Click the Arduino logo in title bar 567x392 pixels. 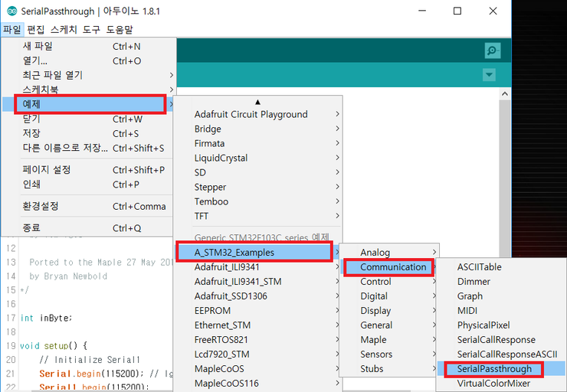[x=11, y=11]
